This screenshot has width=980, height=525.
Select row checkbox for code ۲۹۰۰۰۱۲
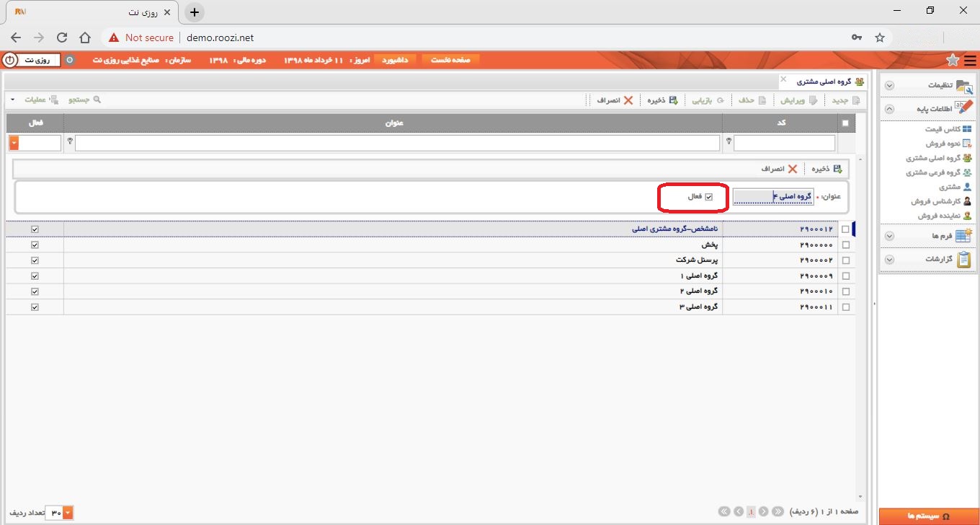click(845, 229)
